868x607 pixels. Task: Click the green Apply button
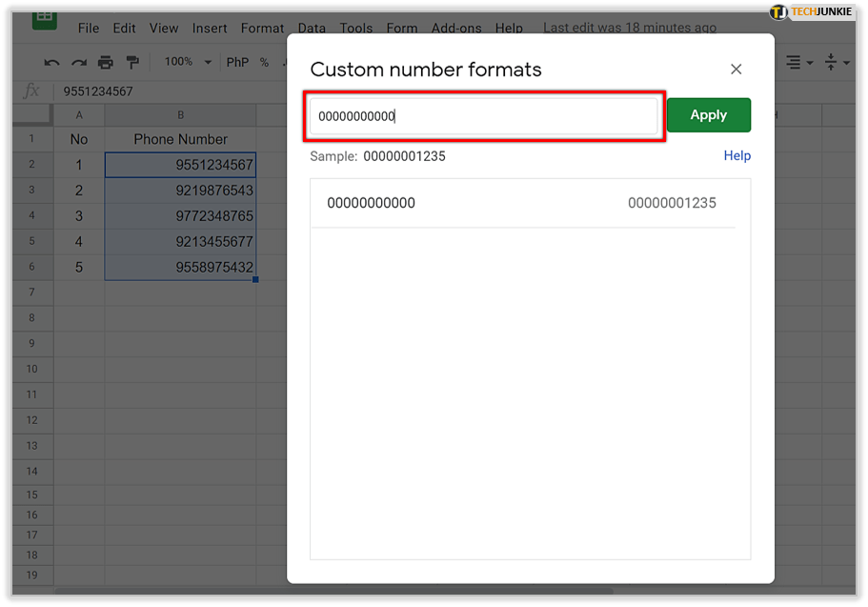point(708,115)
